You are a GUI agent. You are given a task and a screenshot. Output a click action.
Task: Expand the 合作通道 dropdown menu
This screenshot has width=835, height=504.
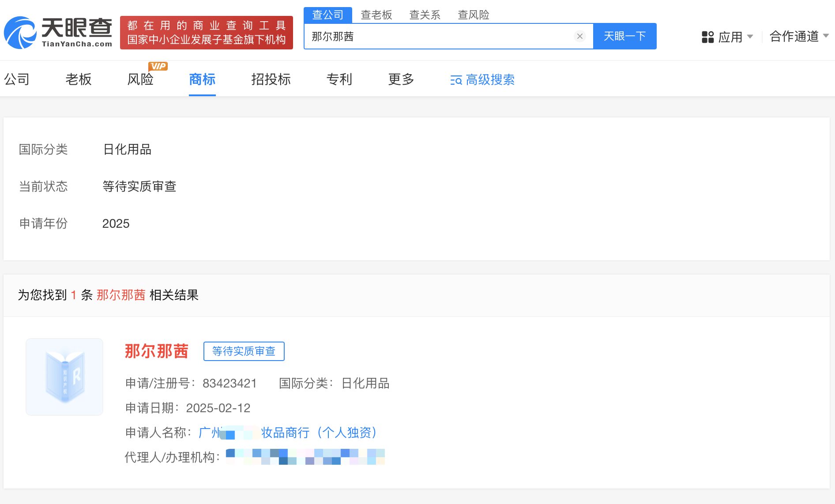(x=799, y=36)
